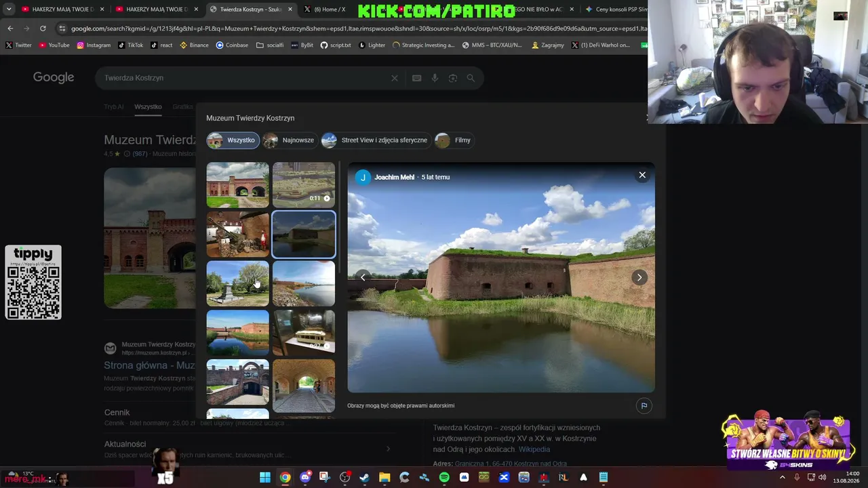Open the YouTube bookmark
The image size is (868, 488).
click(x=54, y=45)
